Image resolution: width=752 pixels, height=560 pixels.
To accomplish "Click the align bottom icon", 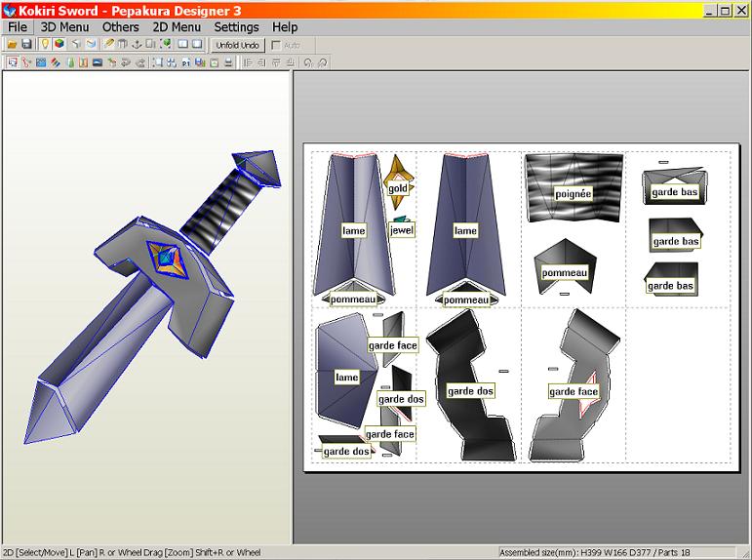I will pyautogui.click(x=290, y=62).
